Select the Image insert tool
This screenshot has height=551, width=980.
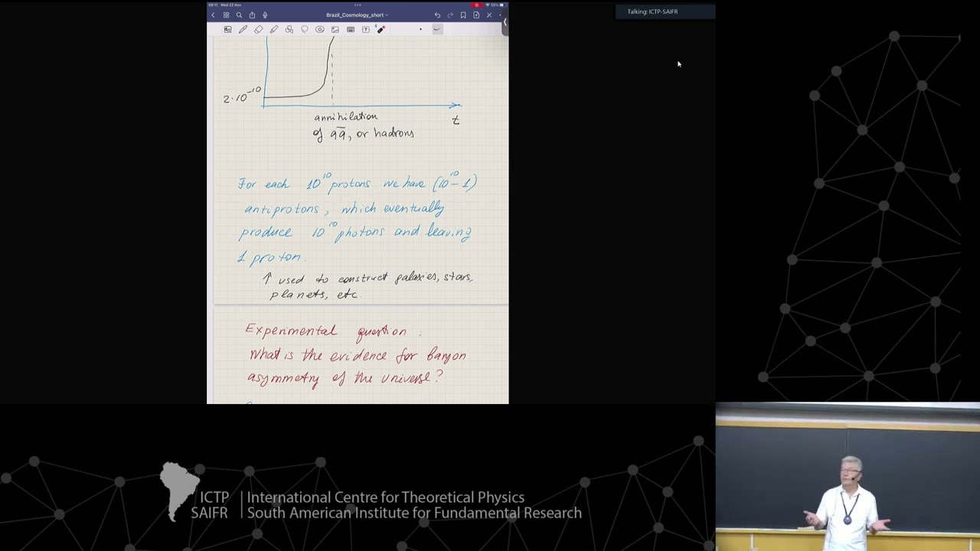click(335, 29)
